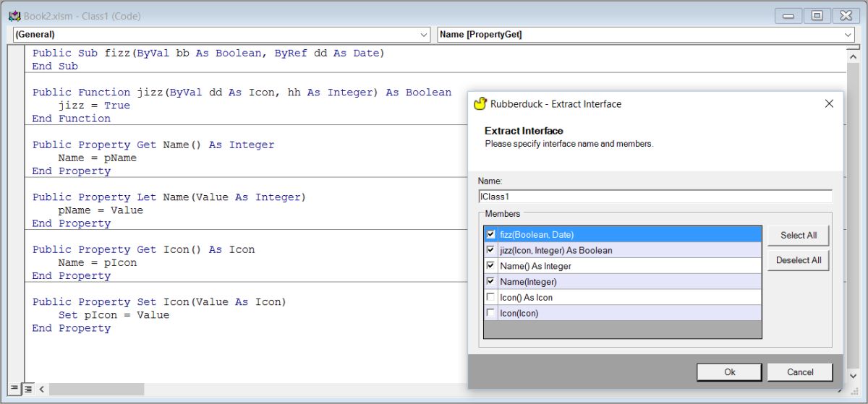Click the 'Name = pName' code line

coord(98,158)
